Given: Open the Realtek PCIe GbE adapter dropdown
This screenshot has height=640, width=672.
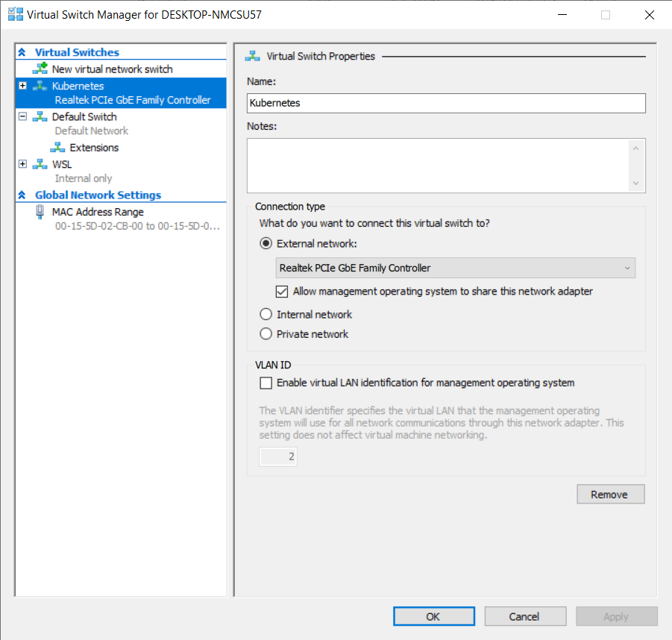Looking at the screenshot, I should coord(455,268).
